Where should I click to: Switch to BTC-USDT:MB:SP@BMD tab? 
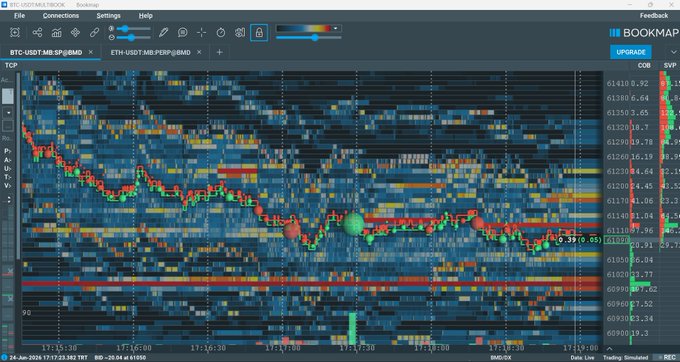(x=46, y=52)
